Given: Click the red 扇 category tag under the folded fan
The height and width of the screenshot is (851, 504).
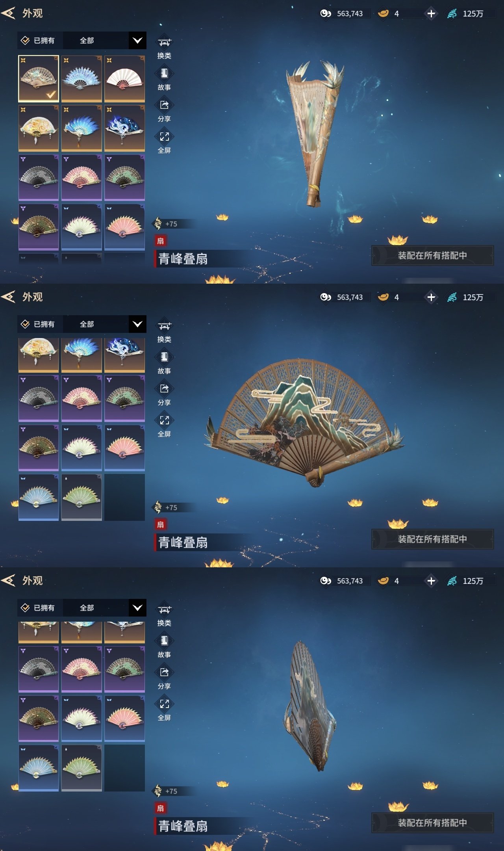Looking at the screenshot, I should coord(160,241).
